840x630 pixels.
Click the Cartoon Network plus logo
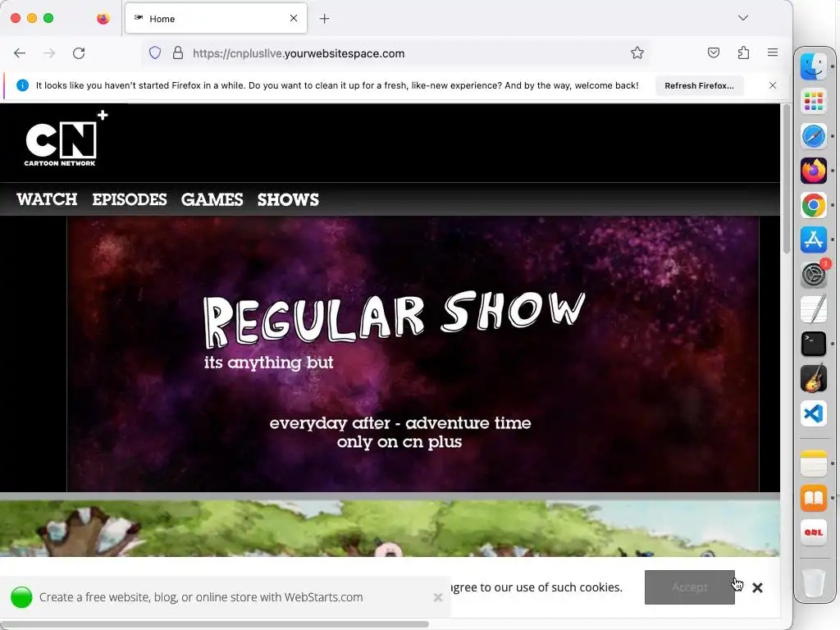[x=66, y=139]
